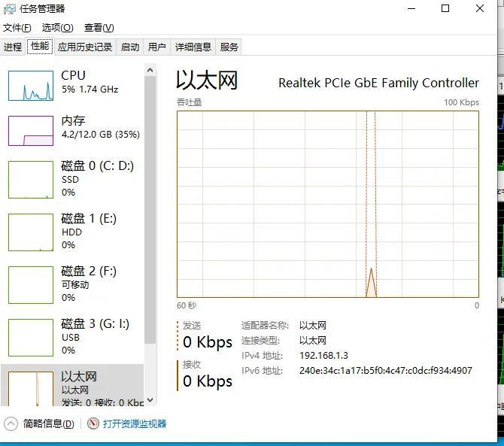Click the sidebar scroll down arrow

(150, 400)
